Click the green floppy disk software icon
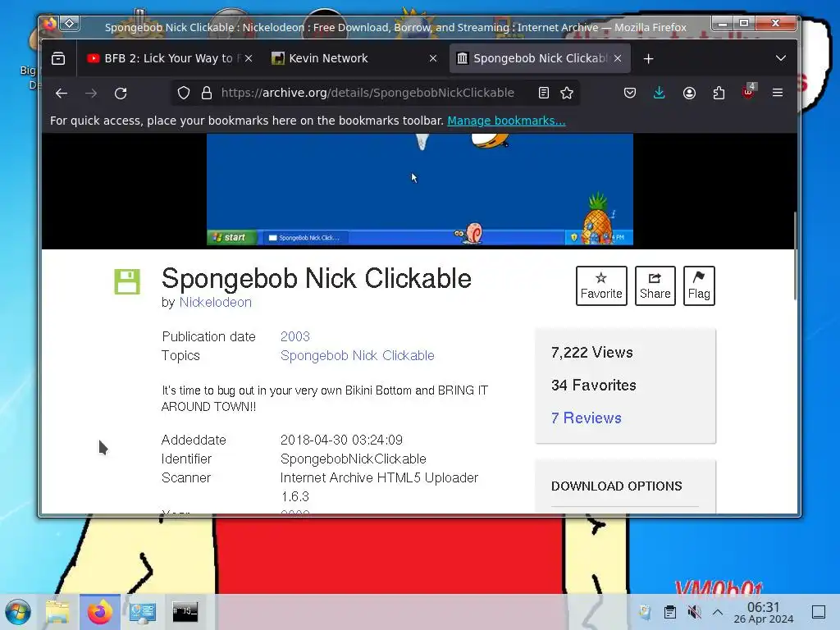This screenshot has width=840, height=630. (127, 282)
